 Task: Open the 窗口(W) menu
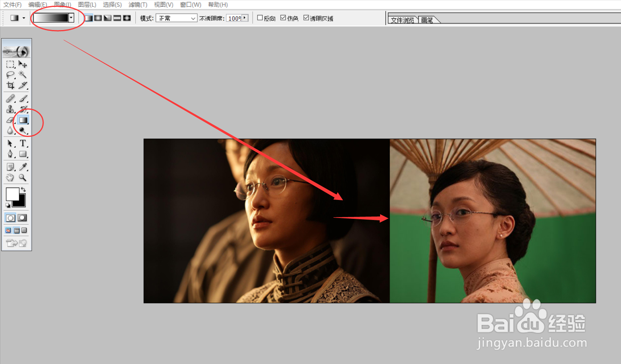point(191,5)
